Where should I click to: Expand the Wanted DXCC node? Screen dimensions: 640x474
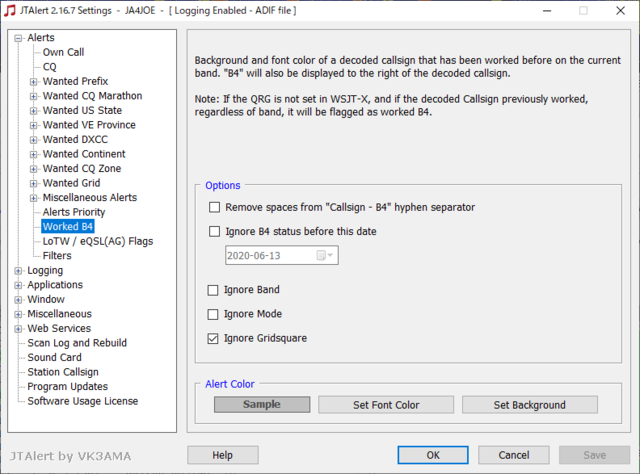tap(33, 140)
